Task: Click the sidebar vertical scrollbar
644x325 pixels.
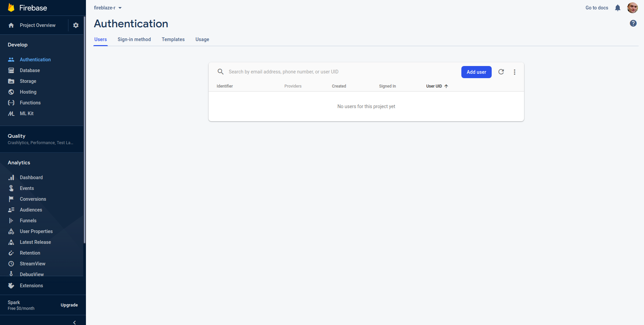Action: coord(85,130)
